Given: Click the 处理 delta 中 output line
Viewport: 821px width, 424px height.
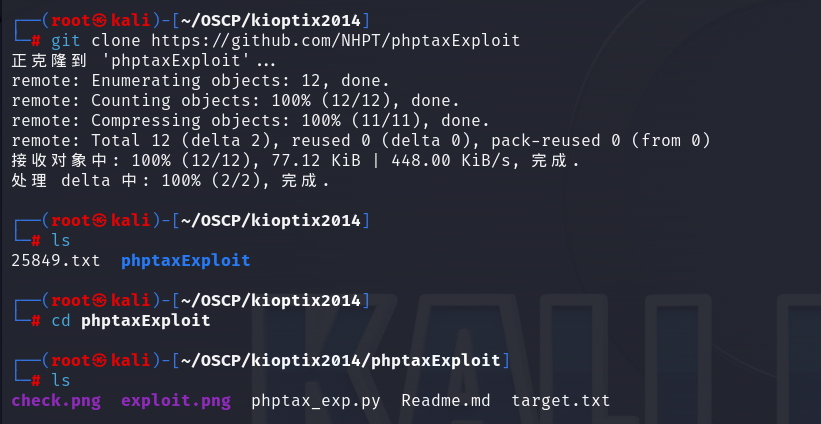Looking at the screenshot, I should coord(170,181).
